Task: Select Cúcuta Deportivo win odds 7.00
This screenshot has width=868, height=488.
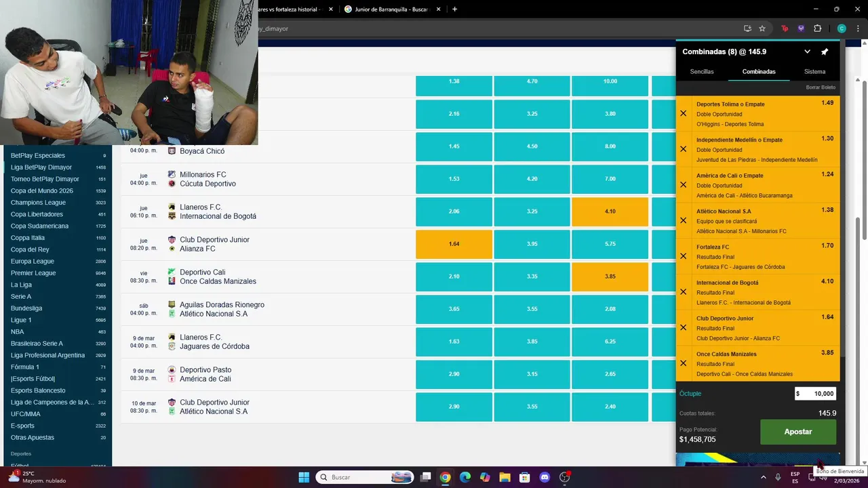Action: [610, 179]
